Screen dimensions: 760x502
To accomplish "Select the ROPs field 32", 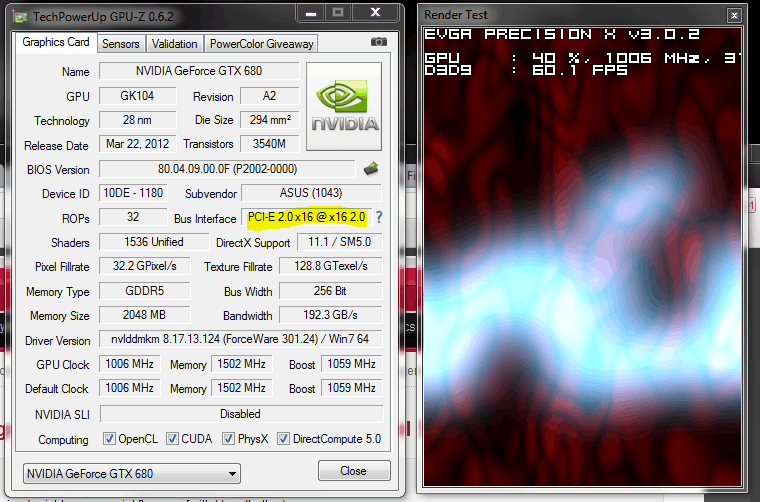I will click(133, 217).
